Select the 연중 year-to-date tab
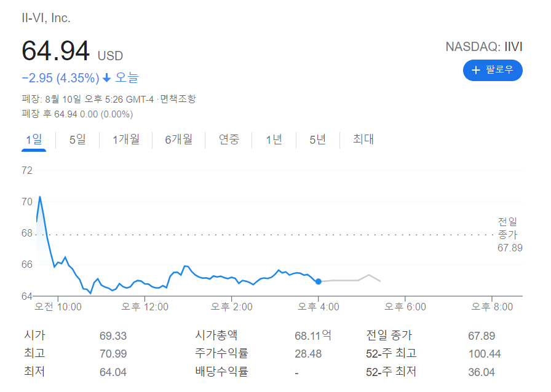Viewport: 551px width, 392px height. [229, 140]
